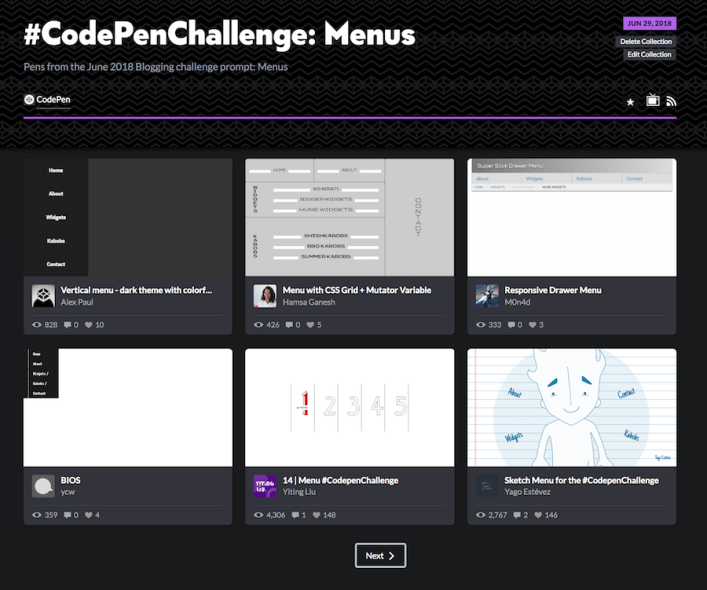Click views eye icon on Vertical menu pen

(x=37, y=325)
